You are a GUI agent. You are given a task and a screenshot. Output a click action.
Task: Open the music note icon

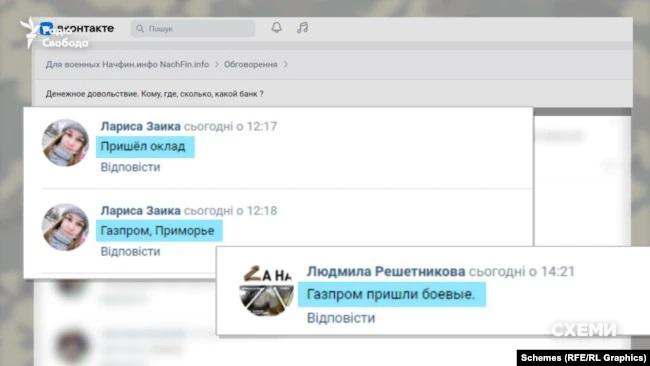tap(303, 28)
